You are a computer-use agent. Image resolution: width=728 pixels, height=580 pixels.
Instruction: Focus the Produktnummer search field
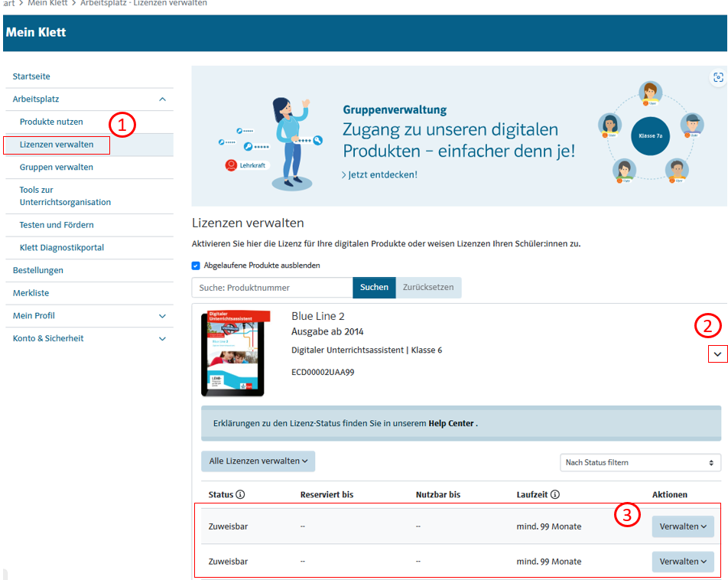point(272,288)
